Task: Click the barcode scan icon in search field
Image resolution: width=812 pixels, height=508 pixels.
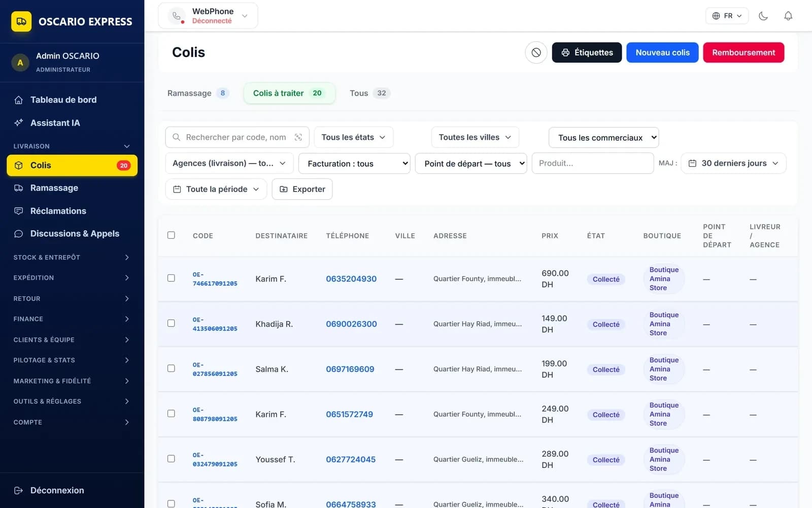Action: point(298,137)
